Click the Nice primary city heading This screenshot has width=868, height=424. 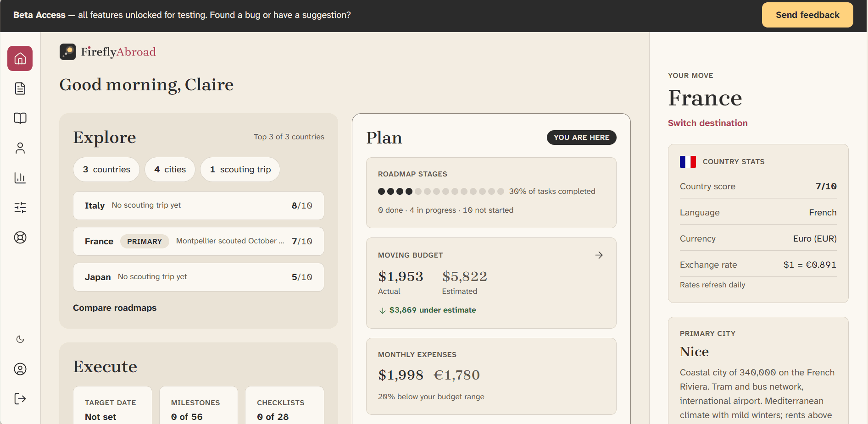pos(694,352)
